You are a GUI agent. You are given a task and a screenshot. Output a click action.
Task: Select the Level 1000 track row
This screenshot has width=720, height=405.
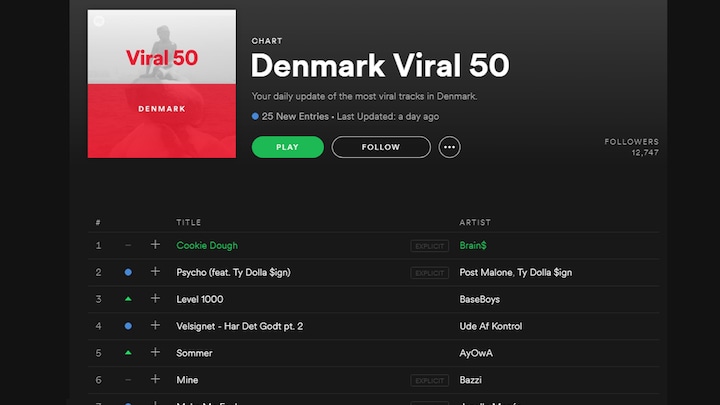[x=300, y=299]
